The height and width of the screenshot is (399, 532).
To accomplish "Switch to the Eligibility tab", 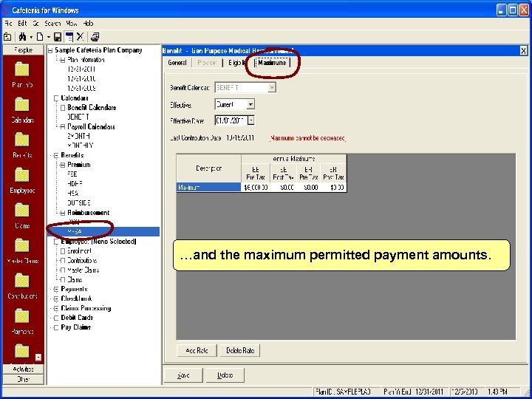I will pos(236,63).
